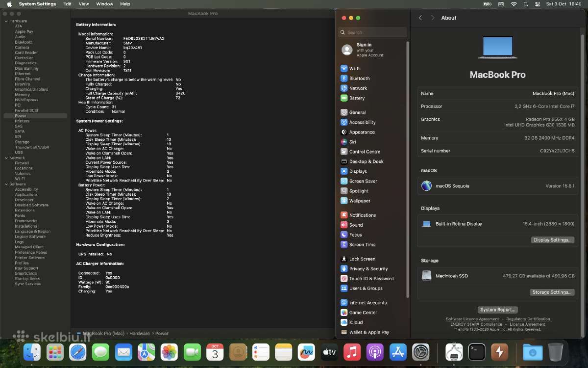This screenshot has height=368, width=588.
Task: Open the Apple menu
Action: pos(9,4)
